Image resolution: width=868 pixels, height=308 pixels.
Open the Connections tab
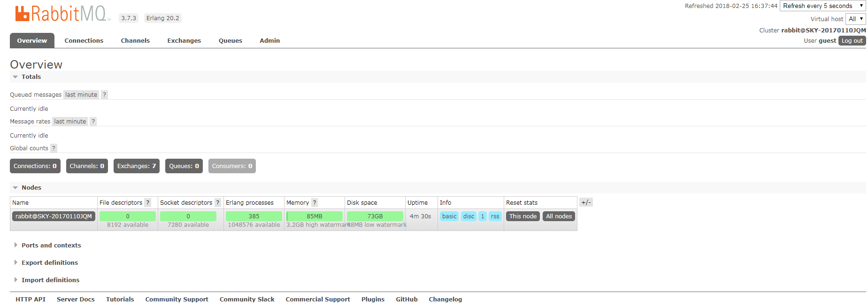point(84,41)
